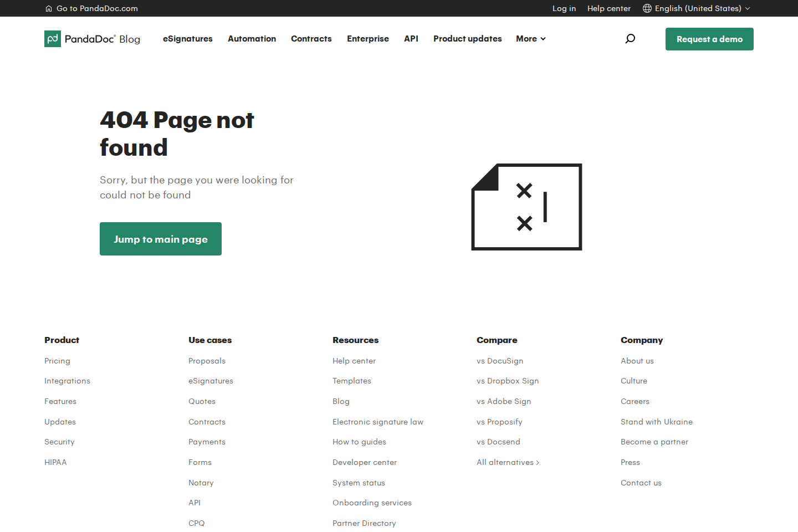Visit the Pricing footer link
The width and height of the screenshot is (798, 532).
[57, 361]
